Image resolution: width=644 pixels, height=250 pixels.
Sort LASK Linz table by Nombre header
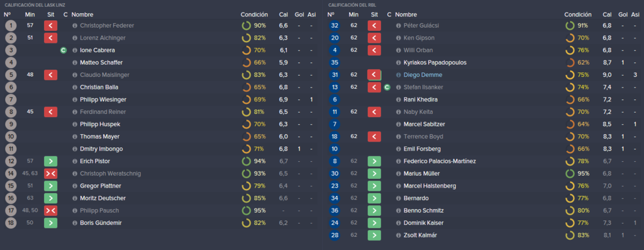click(82, 14)
